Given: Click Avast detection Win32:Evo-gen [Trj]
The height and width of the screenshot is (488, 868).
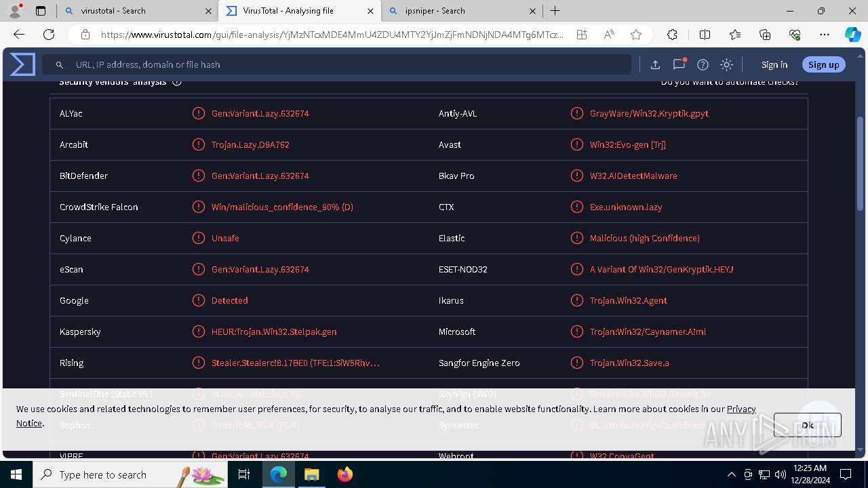Looking at the screenshot, I should 628,144.
